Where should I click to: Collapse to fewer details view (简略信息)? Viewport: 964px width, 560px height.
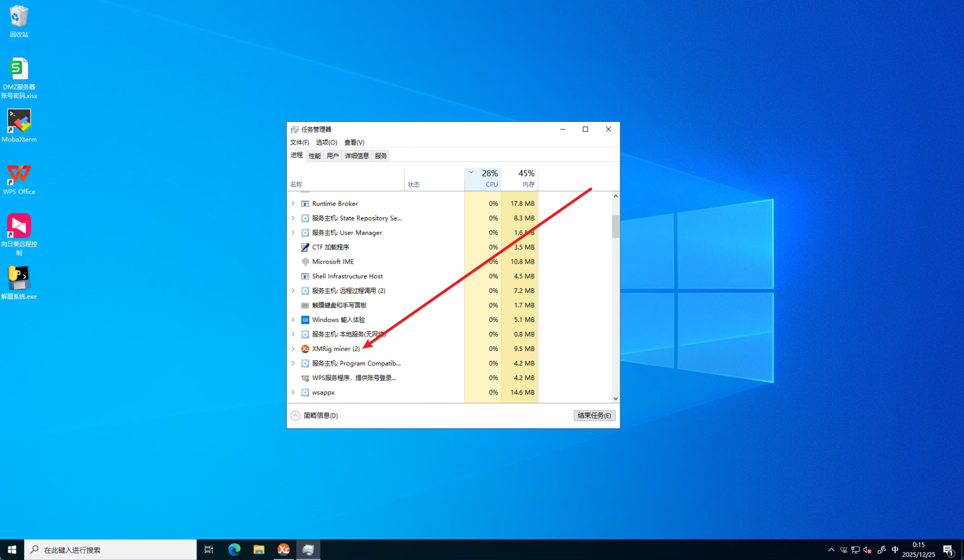[315, 415]
